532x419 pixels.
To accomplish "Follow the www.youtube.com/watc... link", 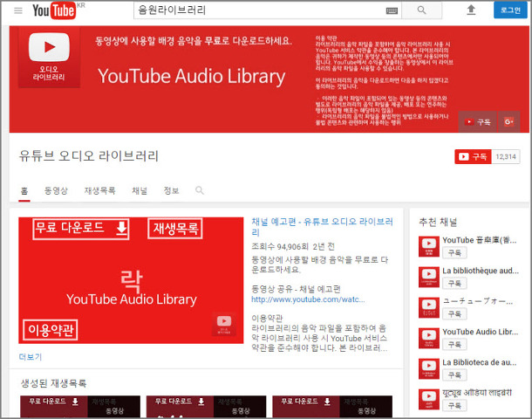I will (x=308, y=299).
